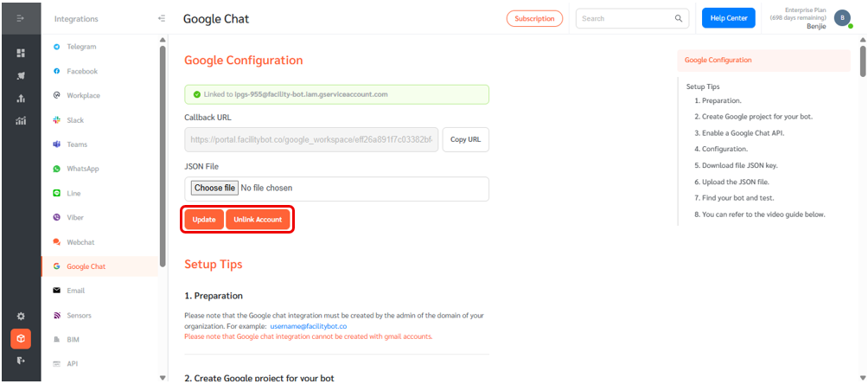
Task: Click the Copy URL button
Action: 465,139
